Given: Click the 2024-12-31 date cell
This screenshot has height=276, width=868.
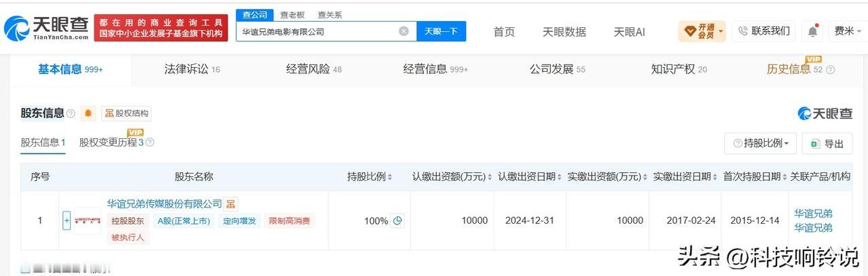Looking at the screenshot, I should [530, 220].
